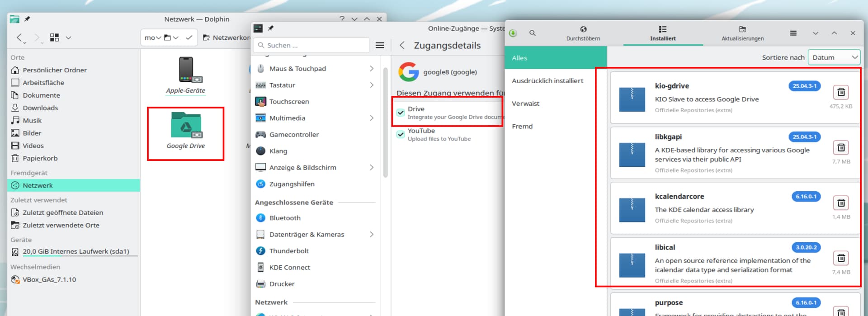868x316 pixels.
Task: Remove libical package with trash icon
Action: [x=841, y=258]
